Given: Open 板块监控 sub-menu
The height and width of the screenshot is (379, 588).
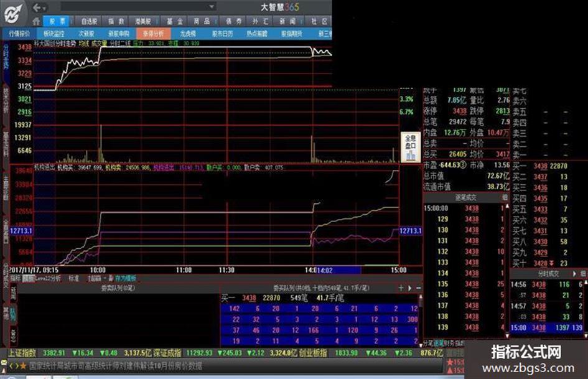Looking at the screenshot, I should tap(54, 34).
